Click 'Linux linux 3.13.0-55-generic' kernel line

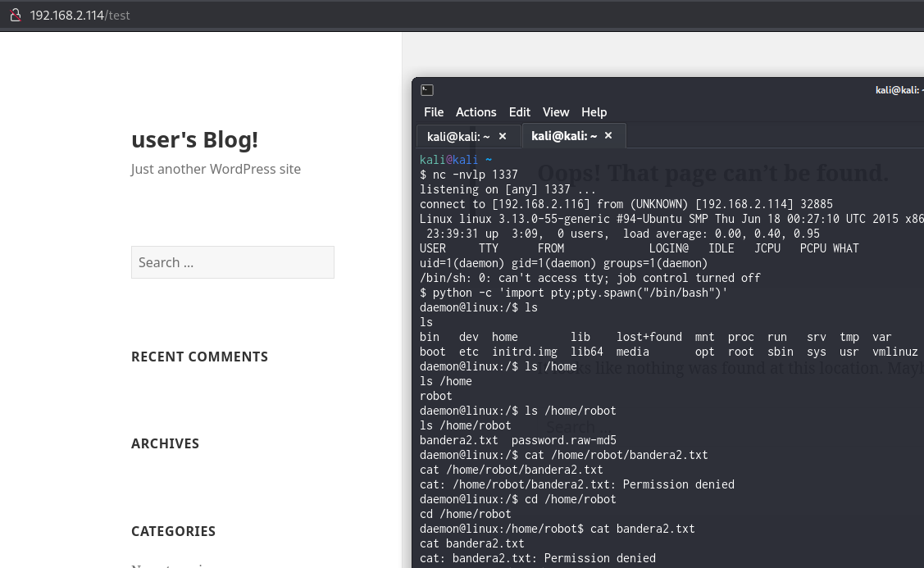[671, 219]
